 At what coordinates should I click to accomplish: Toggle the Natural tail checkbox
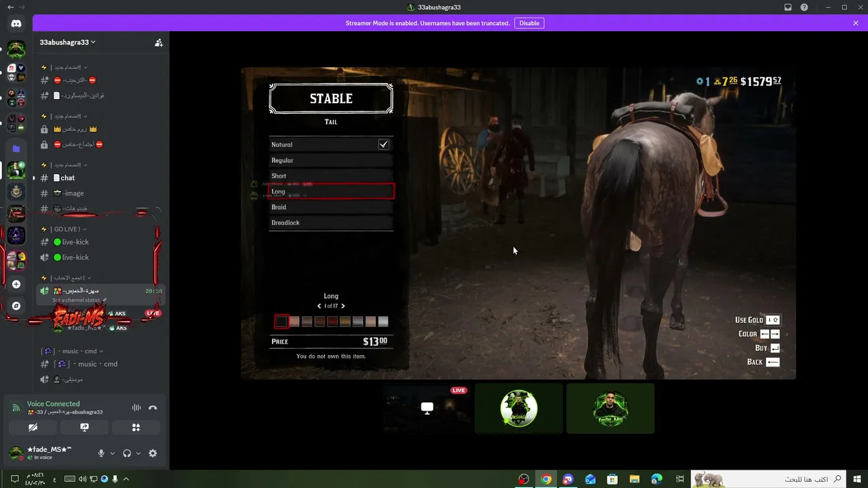coord(384,144)
